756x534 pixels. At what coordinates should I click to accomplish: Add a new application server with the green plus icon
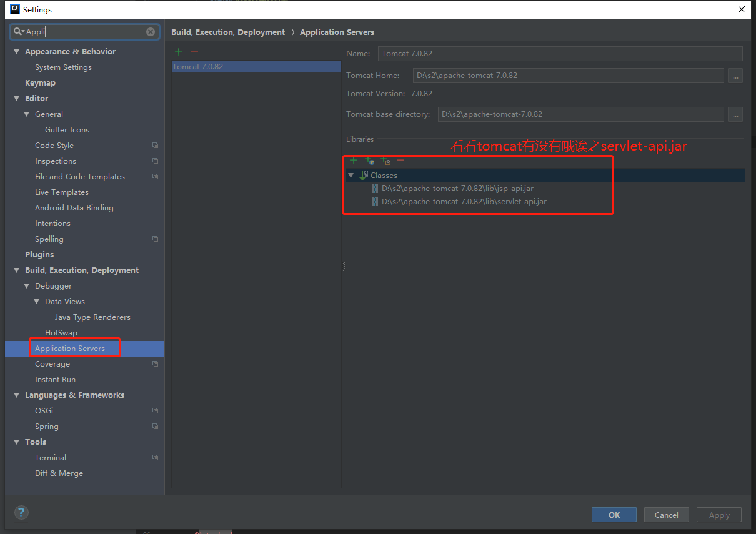click(179, 51)
